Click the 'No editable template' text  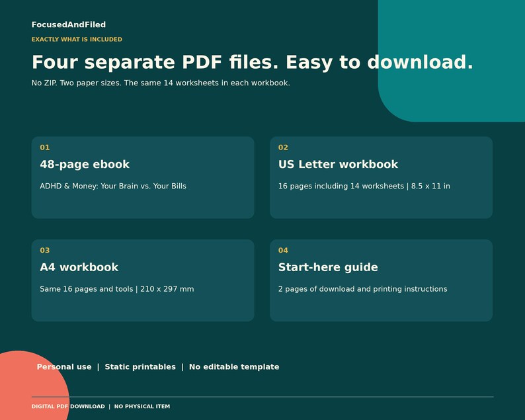pyautogui.click(x=234, y=366)
